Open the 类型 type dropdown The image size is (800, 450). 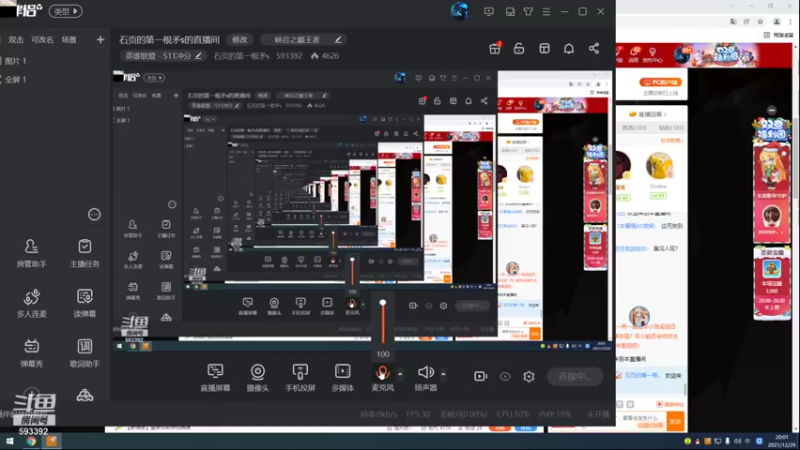coord(66,11)
